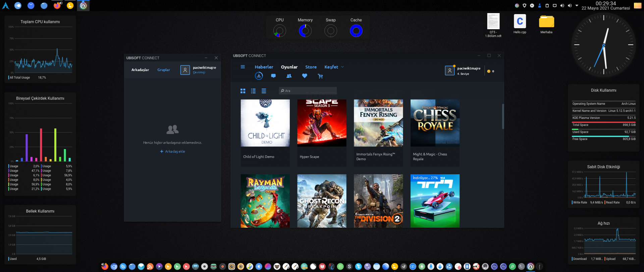Expand the Keşfet dropdown

pyautogui.click(x=334, y=67)
